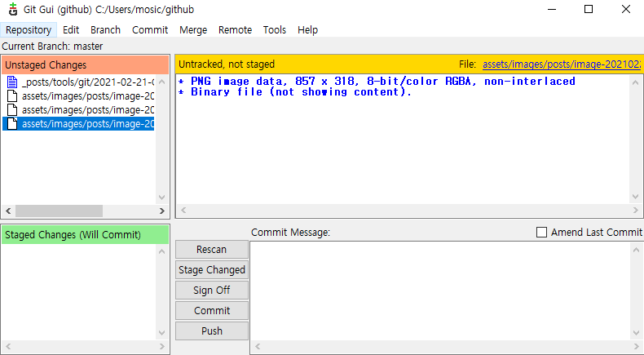Click the Git Gui app icon in the title bar

(13, 9)
